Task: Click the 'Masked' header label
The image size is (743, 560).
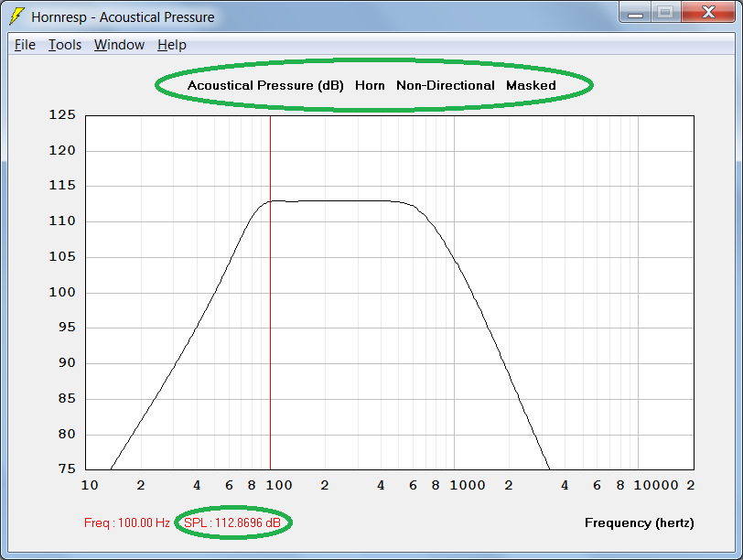Action: pyautogui.click(x=531, y=85)
